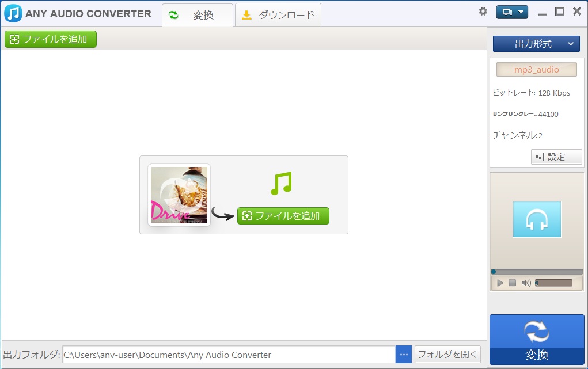Click the settings gear icon in title bar
This screenshot has width=588, height=369.
click(x=483, y=12)
